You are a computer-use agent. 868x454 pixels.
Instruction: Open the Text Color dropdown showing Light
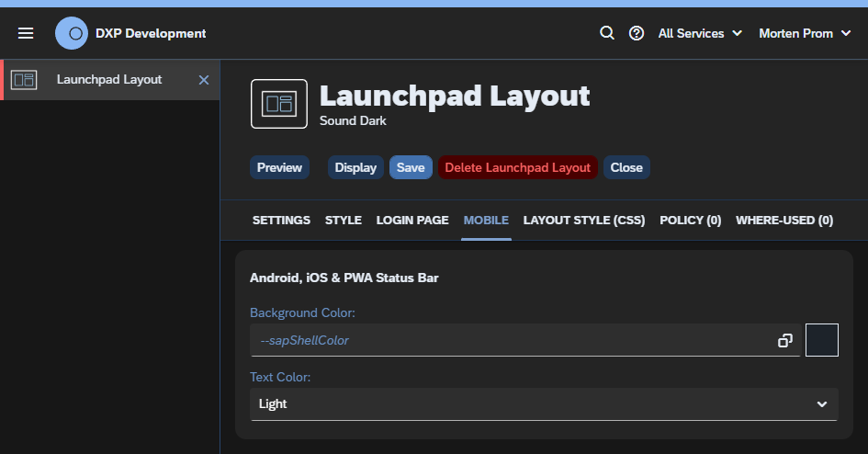[544, 404]
